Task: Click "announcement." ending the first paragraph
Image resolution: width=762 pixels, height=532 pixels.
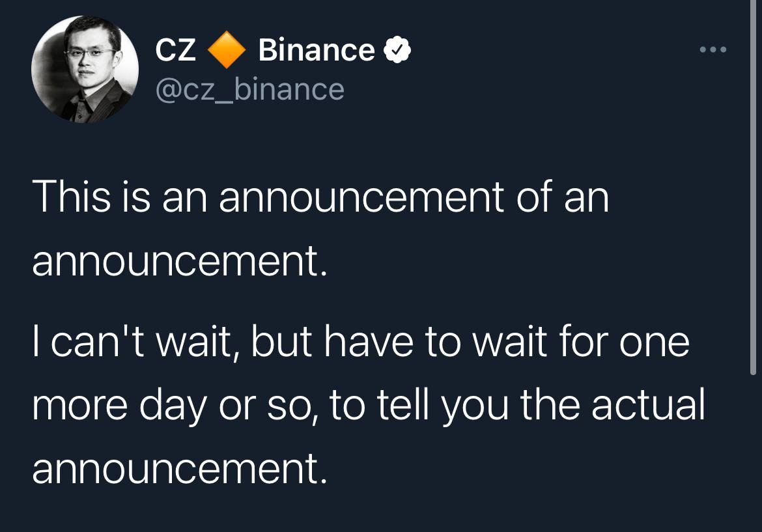Action: (x=178, y=261)
